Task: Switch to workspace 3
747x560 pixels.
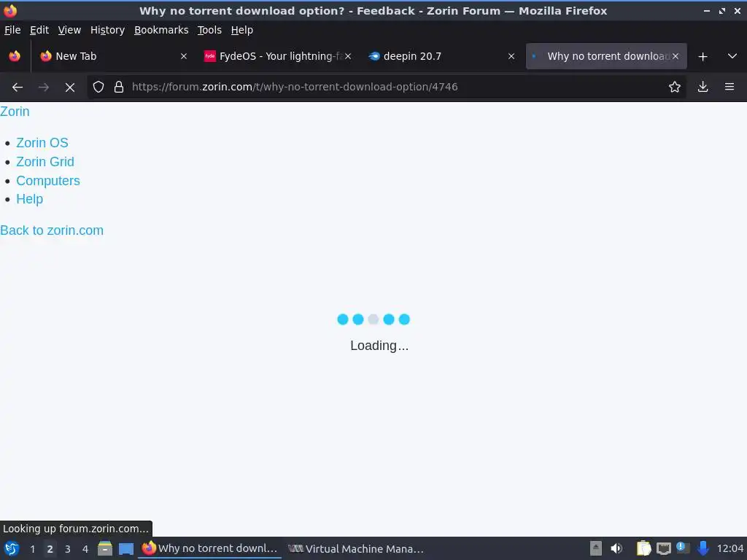Action: [68, 549]
